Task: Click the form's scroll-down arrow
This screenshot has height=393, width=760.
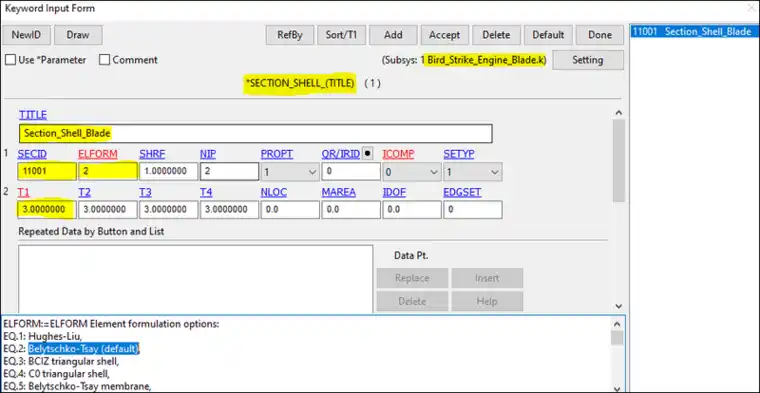Action: point(618,306)
